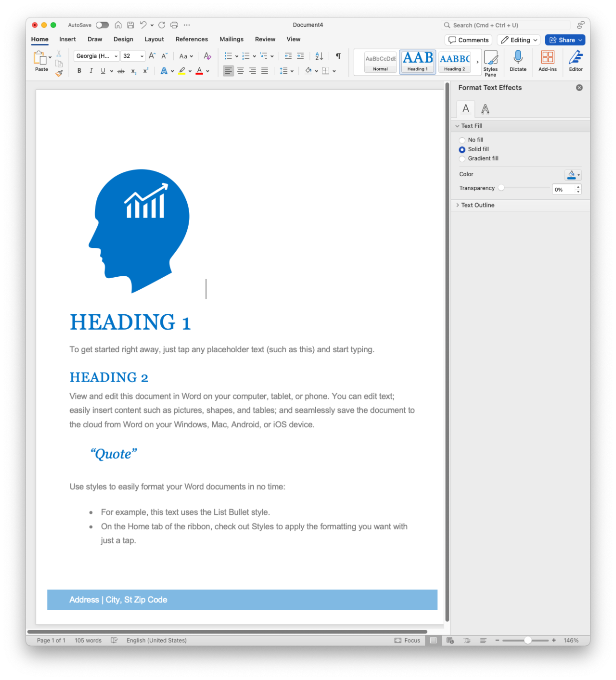Open the Editor tool
The width and height of the screenshot is (616, 680).
576,62
